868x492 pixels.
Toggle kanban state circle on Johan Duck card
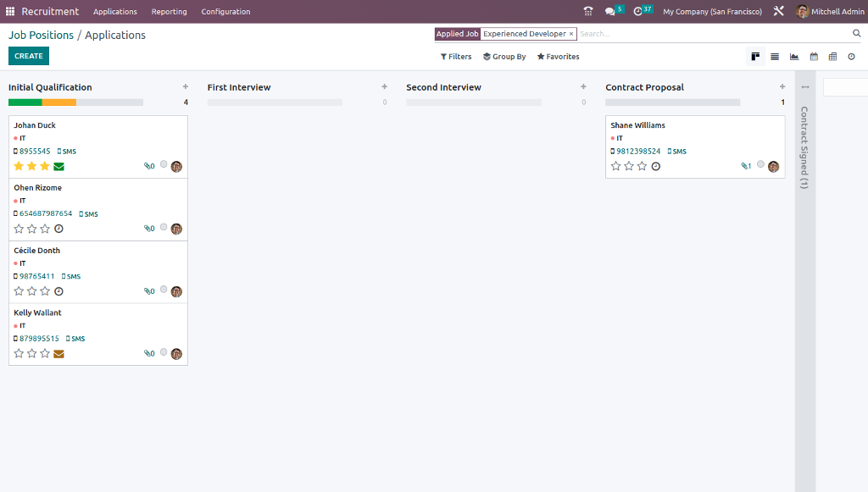(164, 164)
